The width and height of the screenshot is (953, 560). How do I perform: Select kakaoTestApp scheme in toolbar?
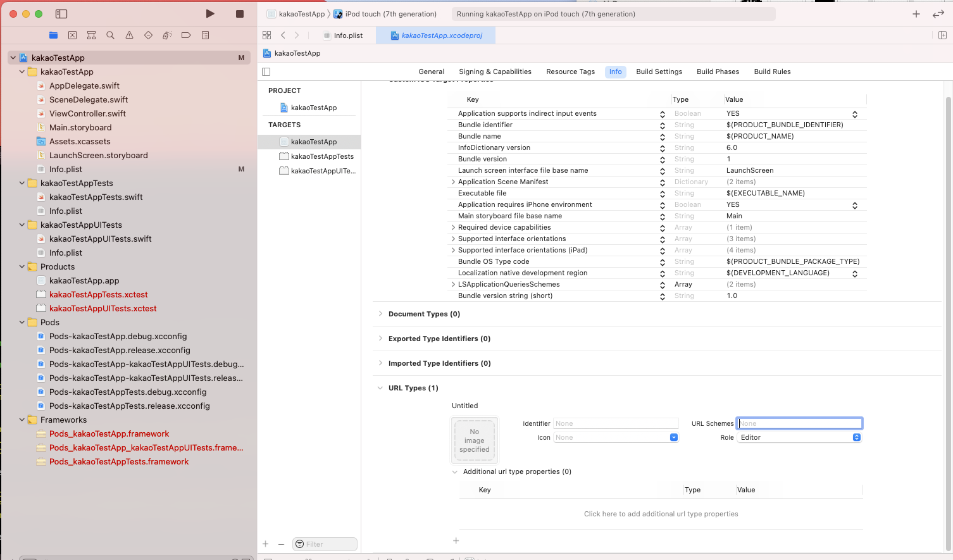click(x=296, y=14)
